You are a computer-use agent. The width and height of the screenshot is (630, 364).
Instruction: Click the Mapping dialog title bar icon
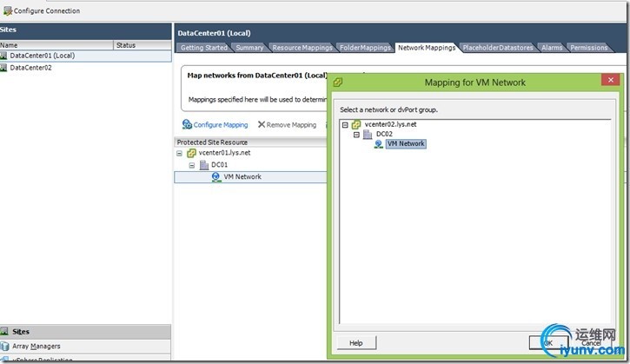point(337,83)
